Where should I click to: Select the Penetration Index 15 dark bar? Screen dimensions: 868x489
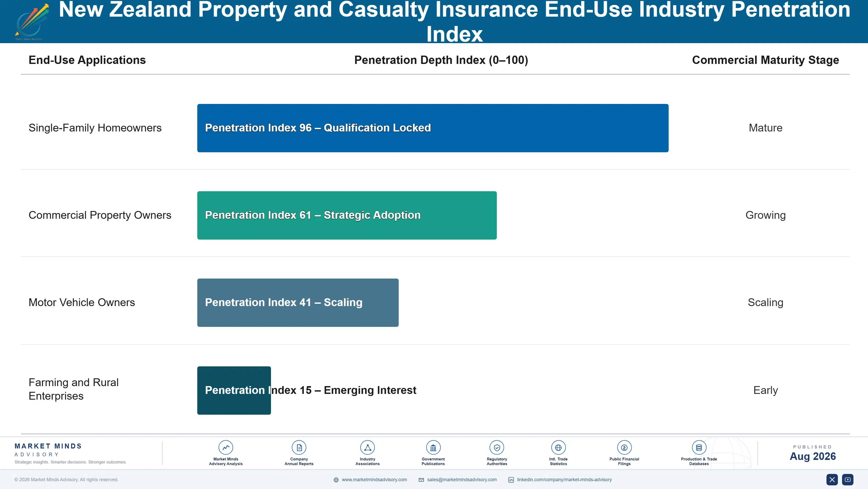(234, 391)
